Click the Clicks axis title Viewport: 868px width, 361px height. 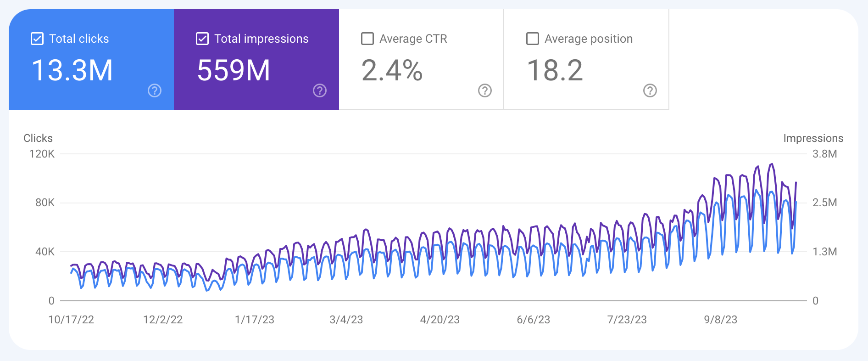[x=38, y=138]
